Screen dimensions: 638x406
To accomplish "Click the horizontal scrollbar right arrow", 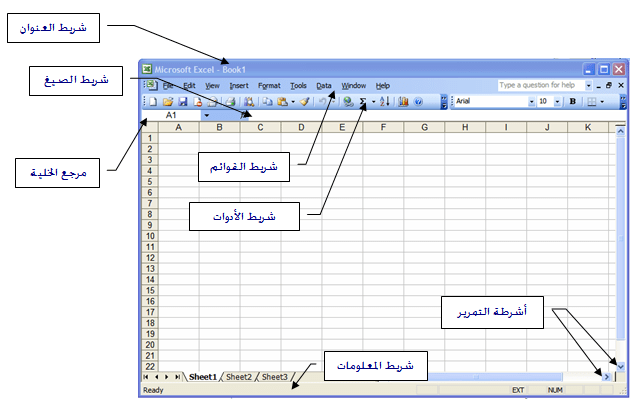I will [607, 377].
